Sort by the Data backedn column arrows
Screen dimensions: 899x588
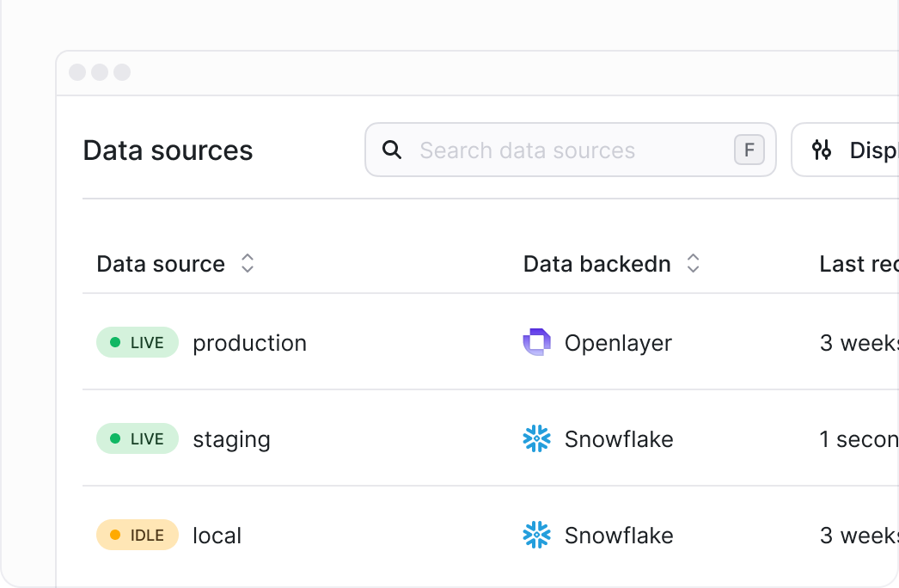point(694,263)
